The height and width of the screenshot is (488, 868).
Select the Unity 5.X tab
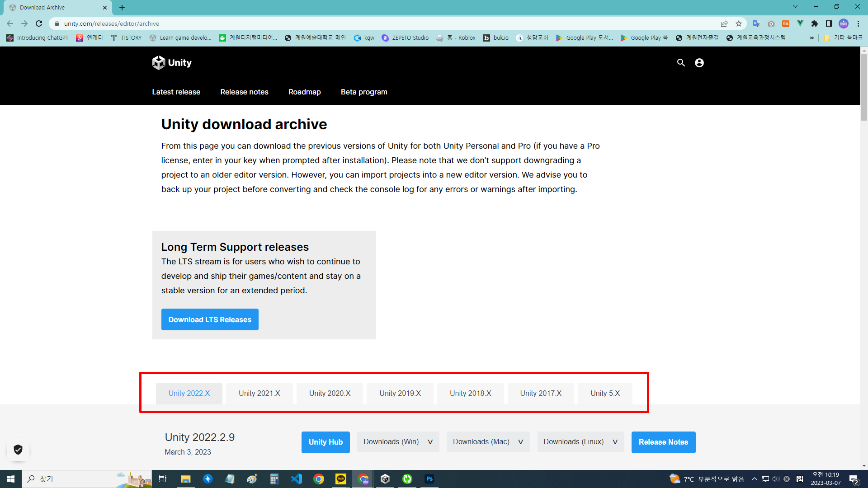605,393
